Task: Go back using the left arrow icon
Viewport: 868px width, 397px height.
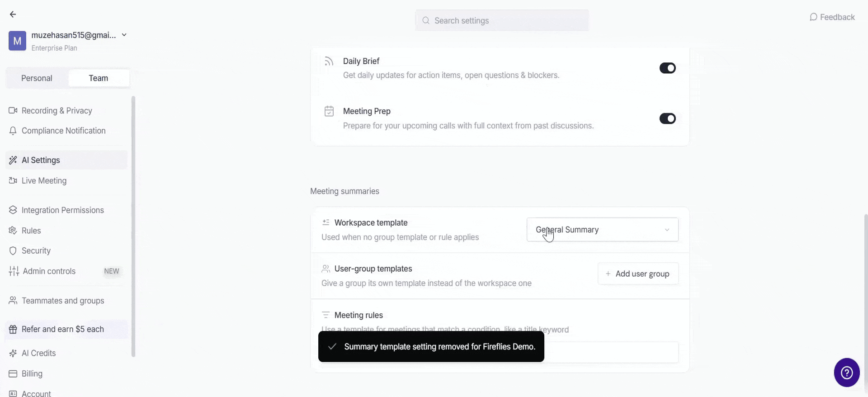Action: click(x=13, y=14)
